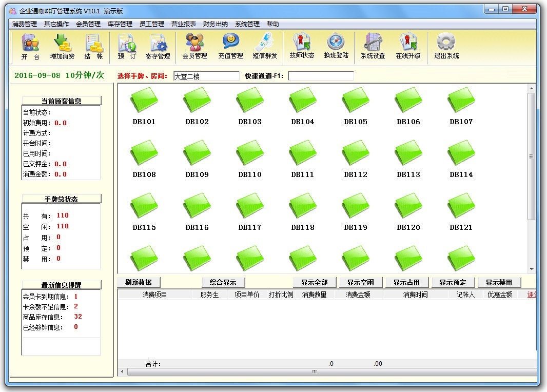Select table DB106
Image resolution: width=547 pixels, height=392 pixels.
(x=408, y=106)
